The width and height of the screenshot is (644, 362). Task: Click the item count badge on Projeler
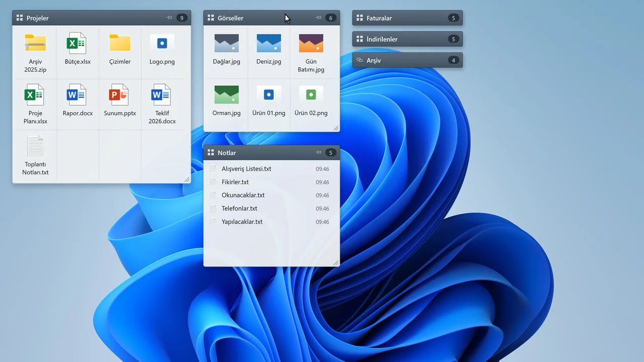[x=182, y=18]
